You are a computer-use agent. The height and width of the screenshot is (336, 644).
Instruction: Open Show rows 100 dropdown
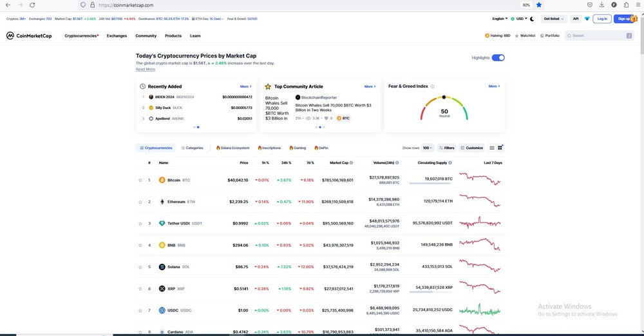click(x=428, y=148)
